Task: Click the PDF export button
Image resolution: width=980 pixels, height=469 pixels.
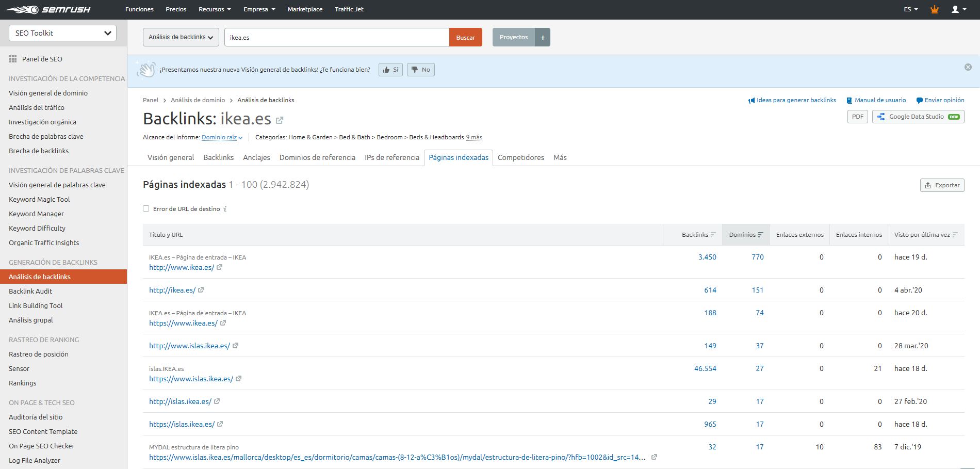Action: pyautogui.click(x=858, y=117)
